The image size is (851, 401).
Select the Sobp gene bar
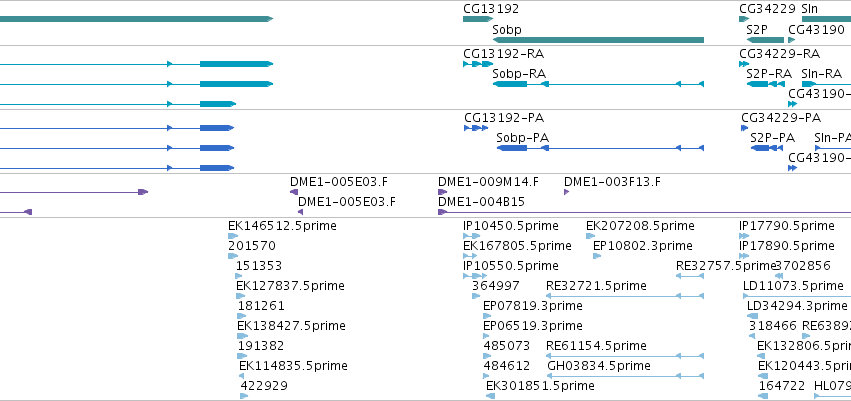598,40
